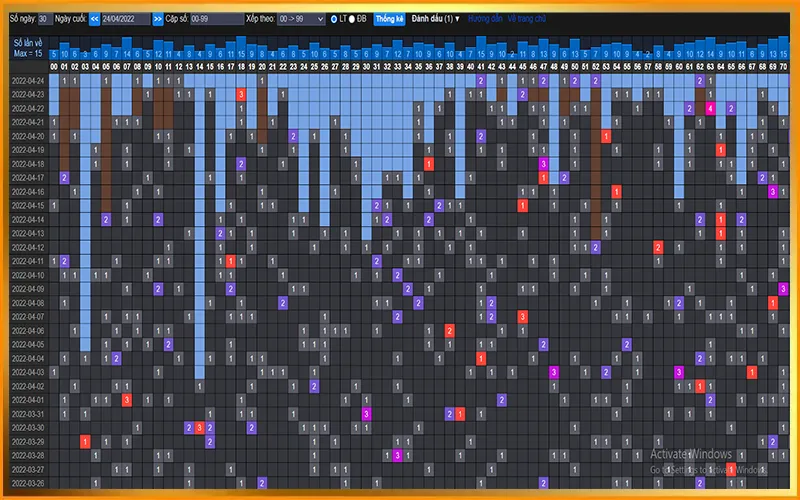This screenshot has width=800, height=500.
Task: Open the 'Xếp theo' sort dropdown
Action: tap(301, 19)
